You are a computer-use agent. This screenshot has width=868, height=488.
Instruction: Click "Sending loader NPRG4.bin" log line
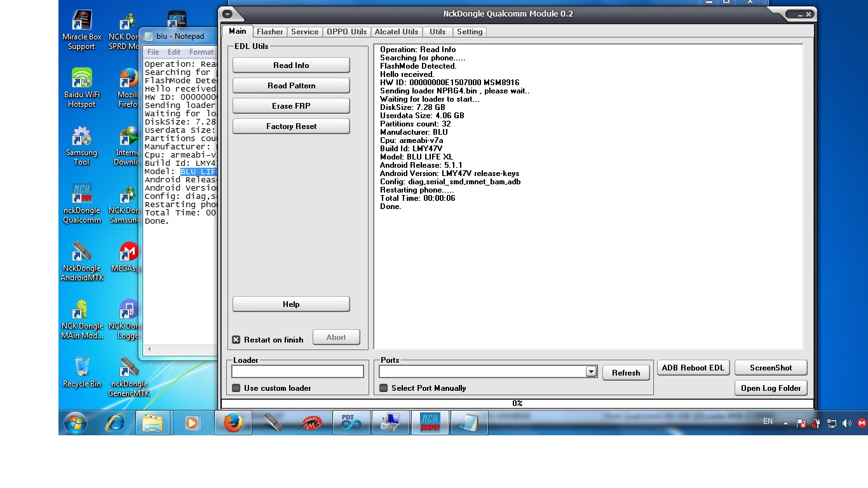click(455, 91)
